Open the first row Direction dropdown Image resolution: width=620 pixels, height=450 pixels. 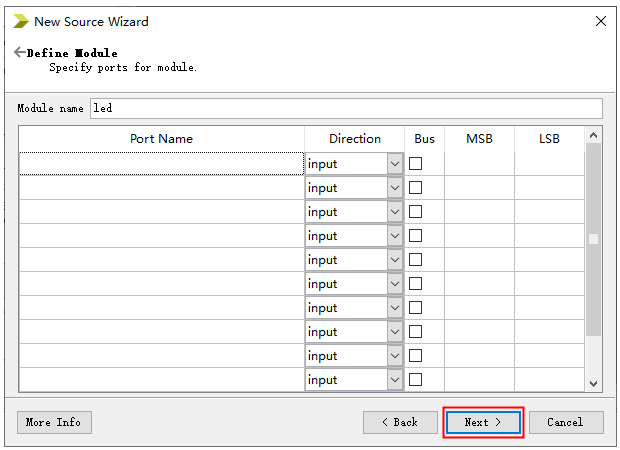394,164
